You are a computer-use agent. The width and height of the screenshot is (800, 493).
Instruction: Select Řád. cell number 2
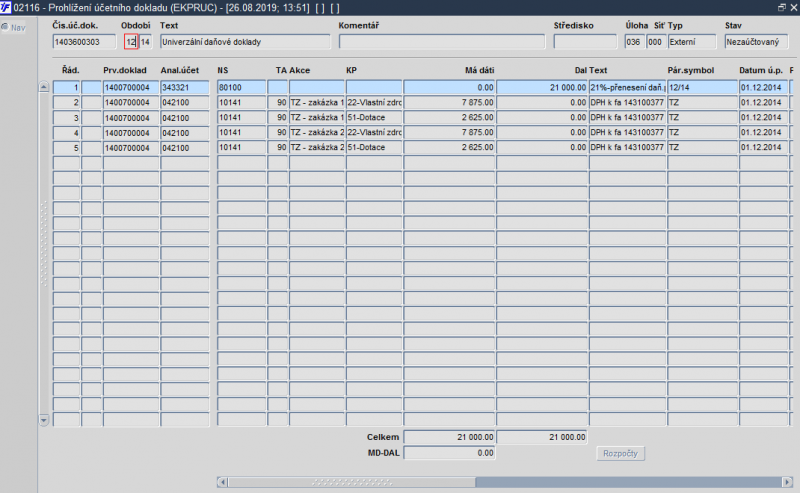coord(66,103)
